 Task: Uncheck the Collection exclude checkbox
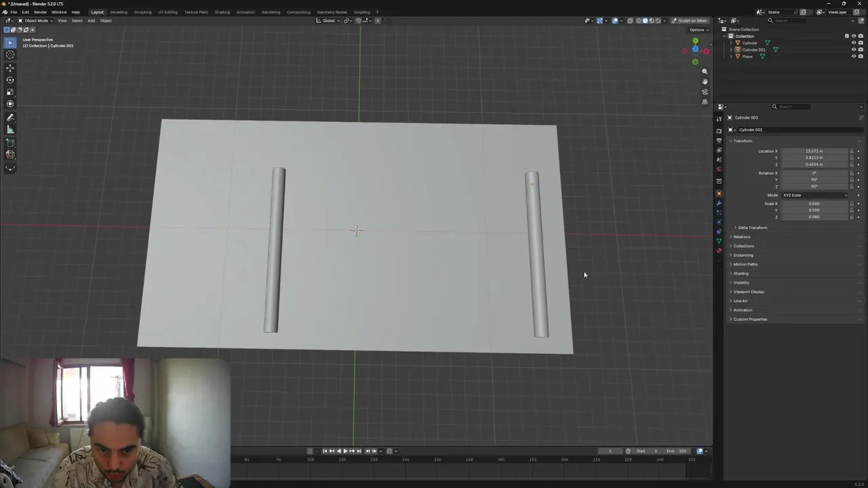coord(847,36)
